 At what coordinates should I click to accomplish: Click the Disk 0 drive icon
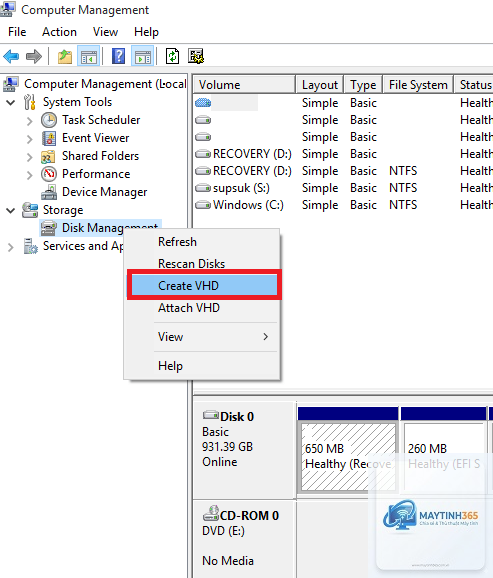[x=211, y=415]
